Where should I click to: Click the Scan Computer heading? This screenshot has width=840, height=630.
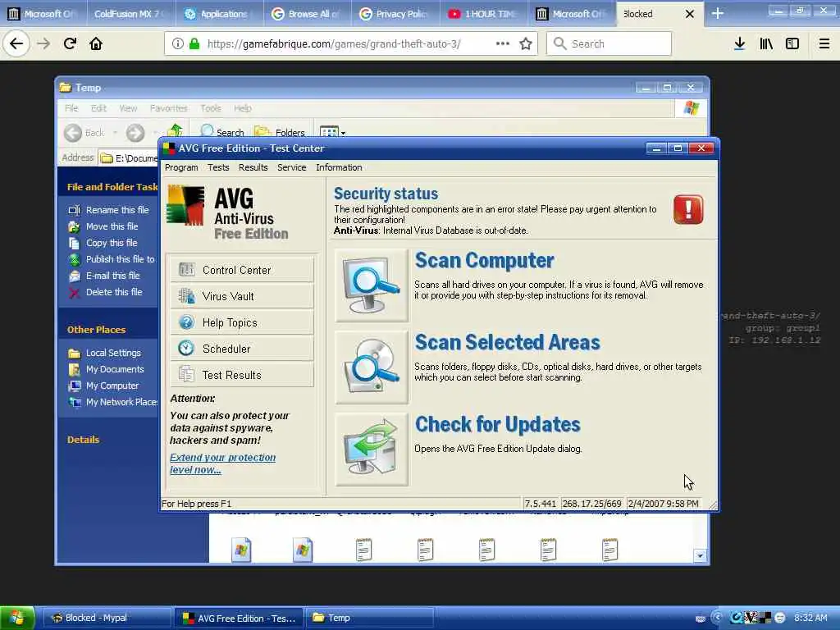point(484,260)
